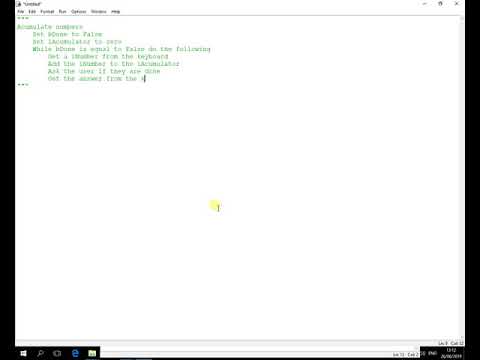Click the 'While bDone is equal to False' line

(121, 49)
